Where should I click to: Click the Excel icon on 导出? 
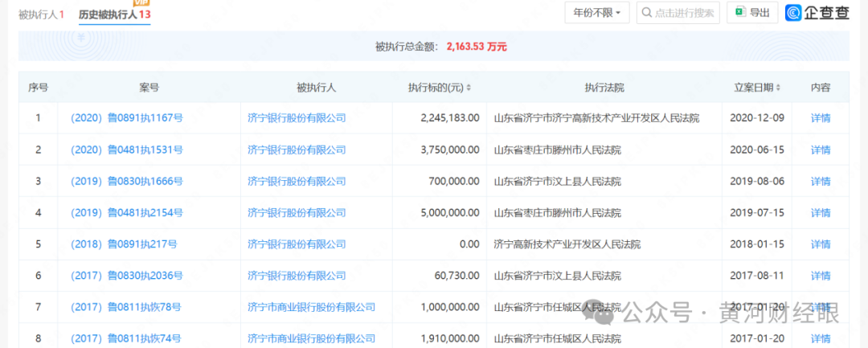coord(739,12)
